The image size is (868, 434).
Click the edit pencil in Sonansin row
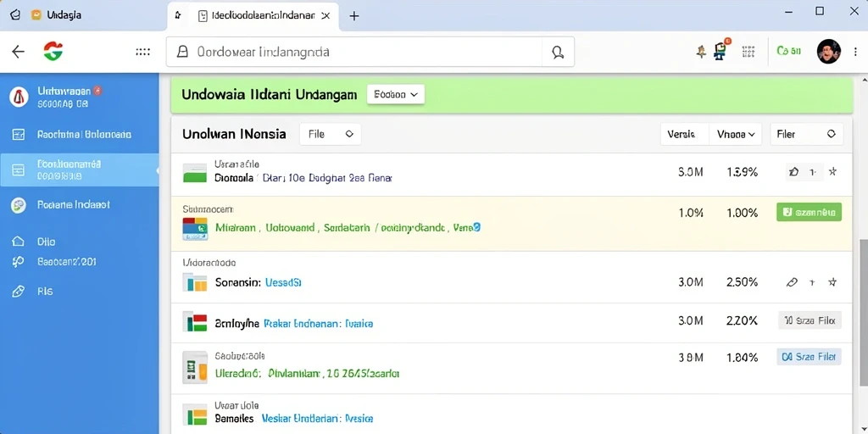point(793,282)
